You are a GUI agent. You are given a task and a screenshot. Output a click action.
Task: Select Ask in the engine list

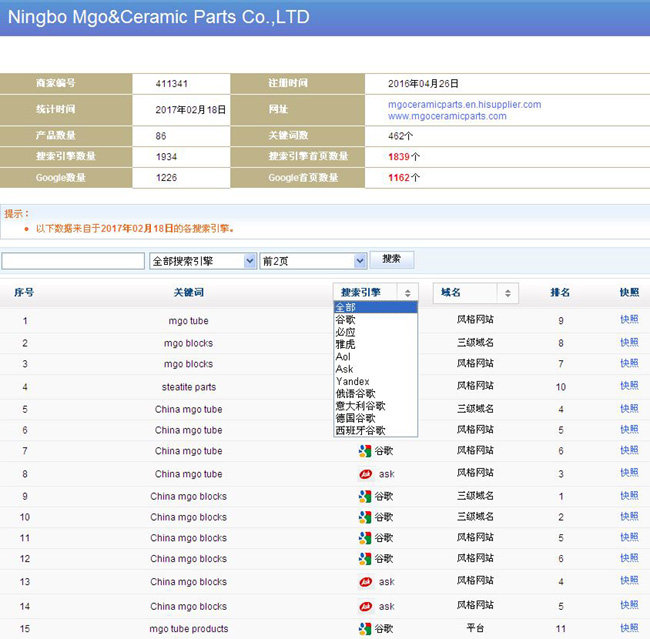click(x=375, y=369)
